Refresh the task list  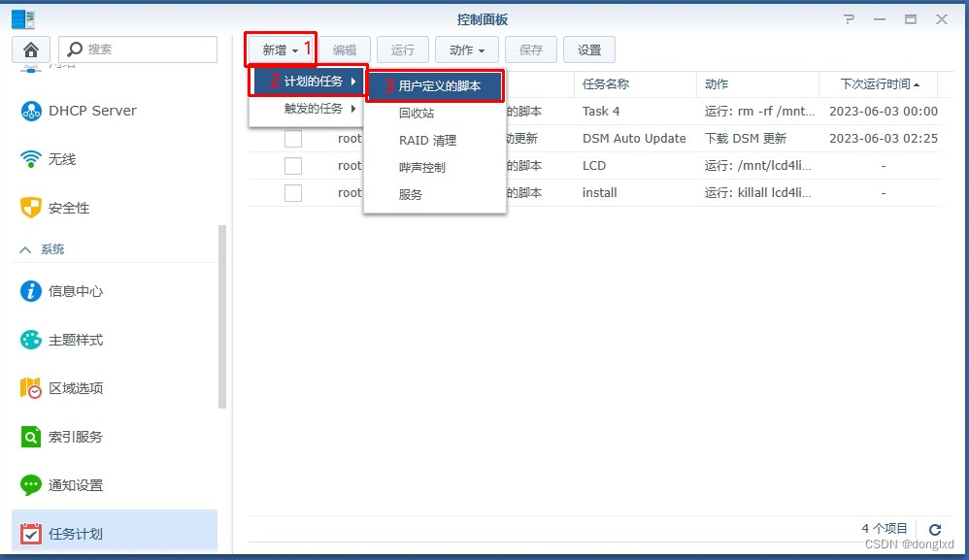pyautogui.click(x=935, y=530)
